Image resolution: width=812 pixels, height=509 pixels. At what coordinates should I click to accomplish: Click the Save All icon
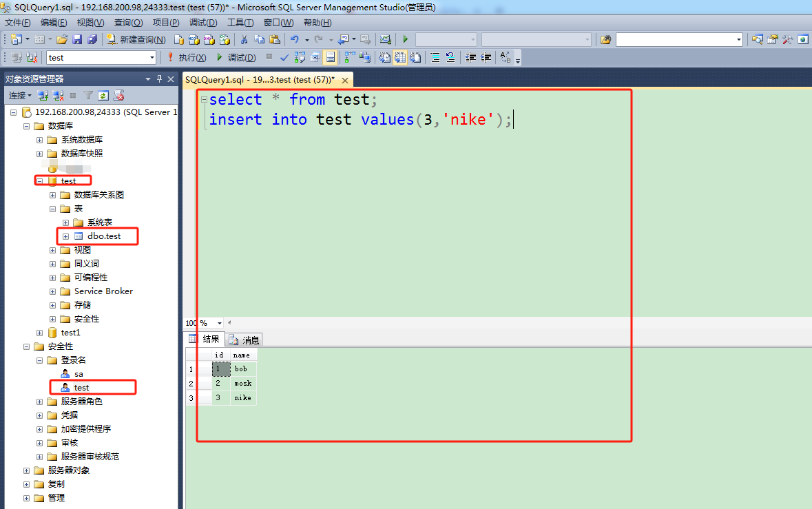[92, 39]
